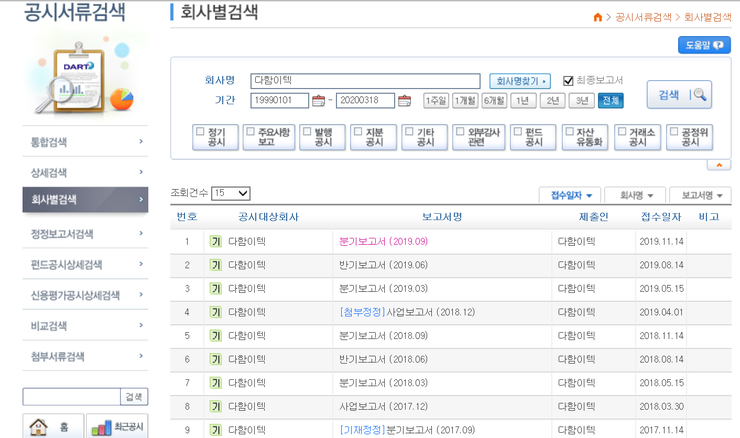Check the 자산유동화 filter checkbox

pos(570,131)
